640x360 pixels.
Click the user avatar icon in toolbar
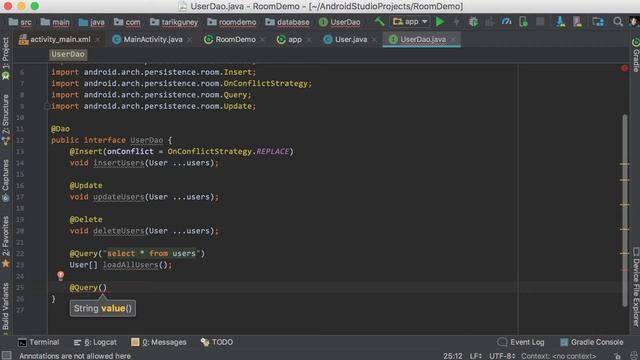coord(635,22)
